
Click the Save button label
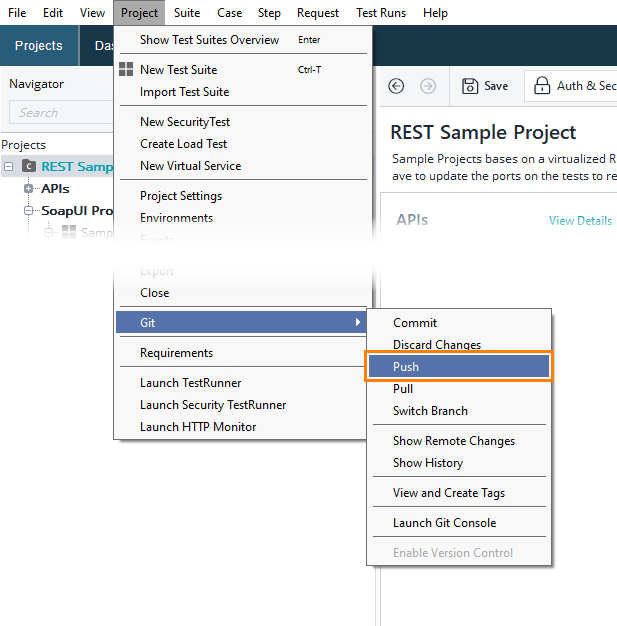[x=496, y=86]
